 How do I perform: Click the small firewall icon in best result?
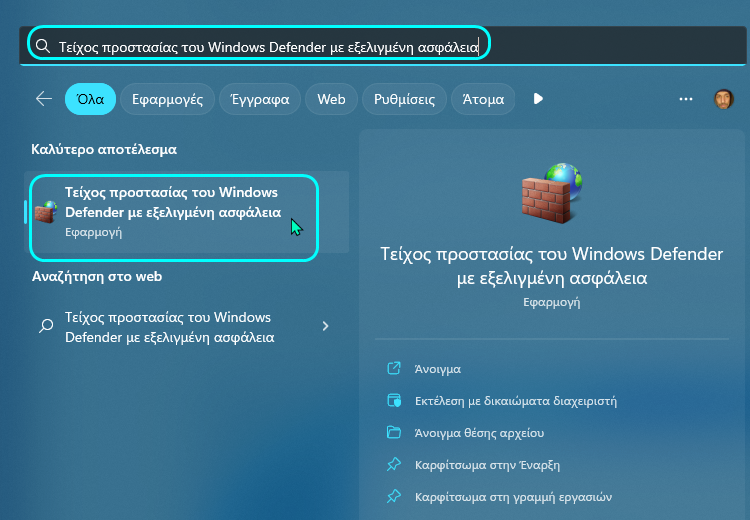pyautogui.click(x=46, y=212)
